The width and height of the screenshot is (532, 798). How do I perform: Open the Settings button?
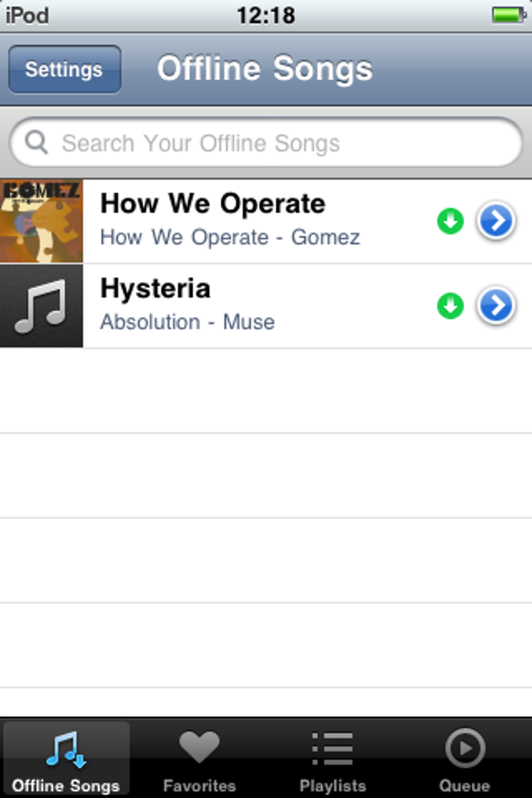point(65,69)
